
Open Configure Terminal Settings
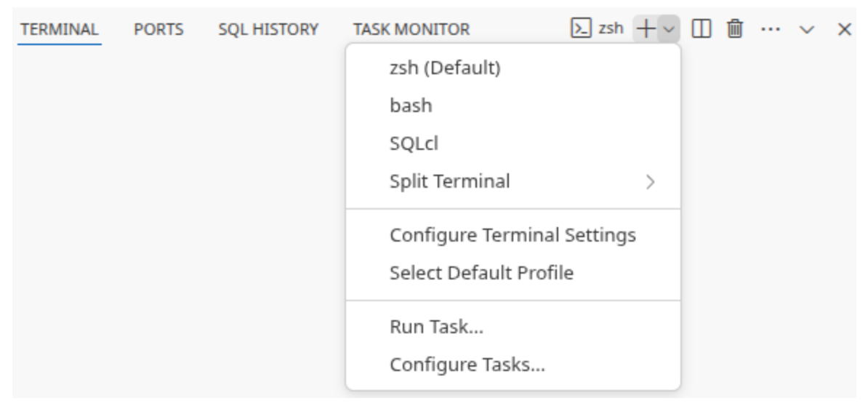[513, 235]
